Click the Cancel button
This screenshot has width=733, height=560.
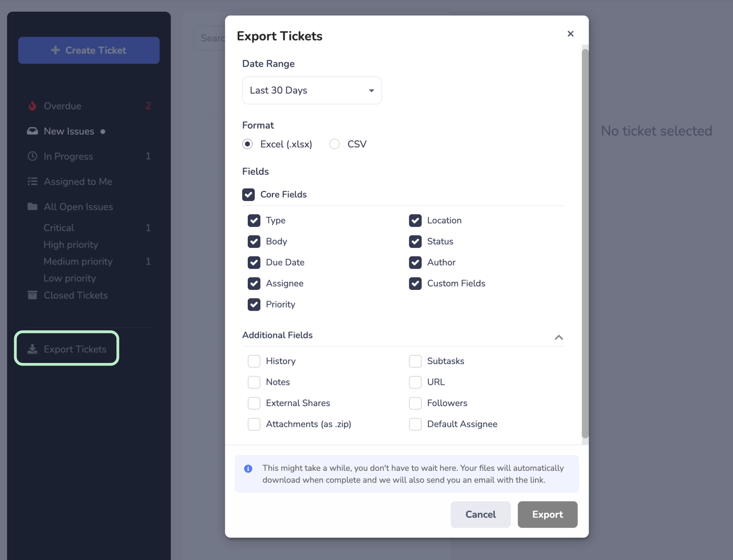click(481, 515)
